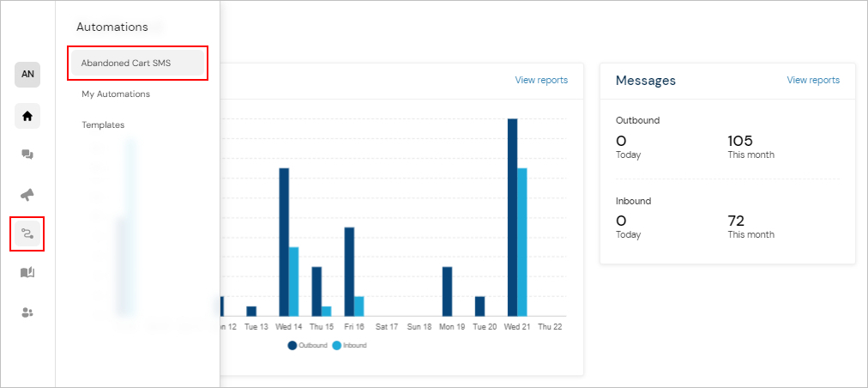Open View reports in the Messages card

point(813,80)
